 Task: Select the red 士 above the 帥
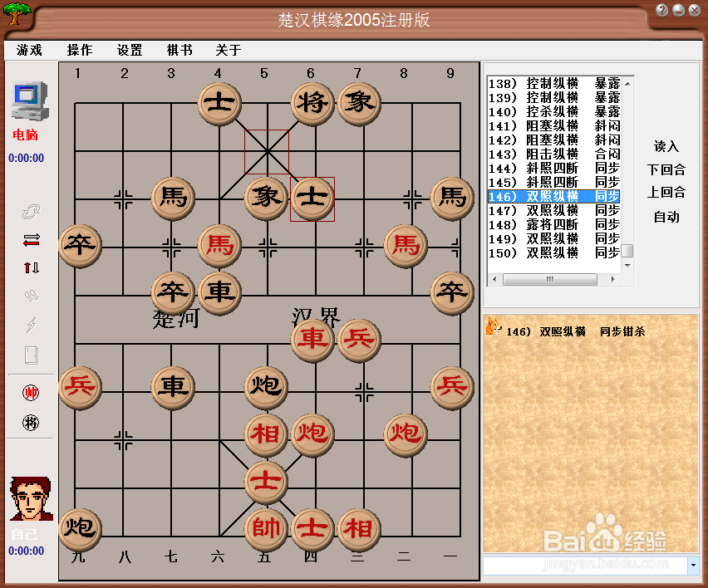pyautogui.click(x=266, y=482)
